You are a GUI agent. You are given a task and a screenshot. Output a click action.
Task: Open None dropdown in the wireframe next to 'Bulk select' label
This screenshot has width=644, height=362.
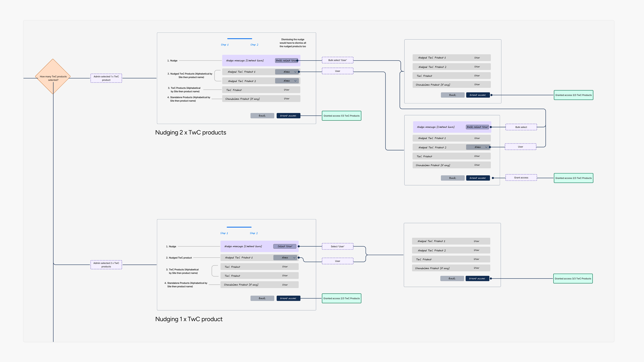(x=478, y=147)
